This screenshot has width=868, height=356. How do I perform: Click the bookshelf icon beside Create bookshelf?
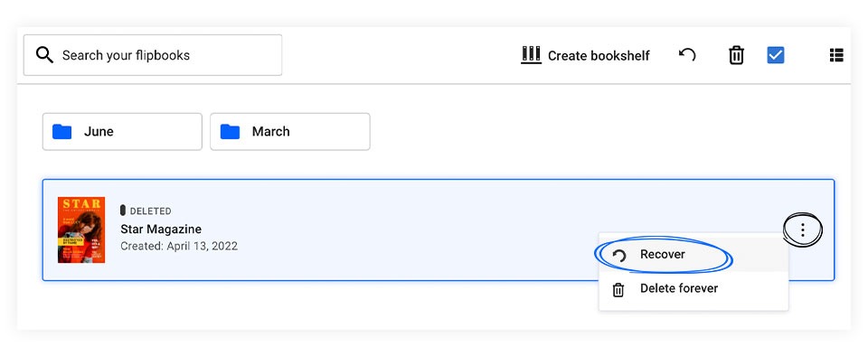[531, 55]
